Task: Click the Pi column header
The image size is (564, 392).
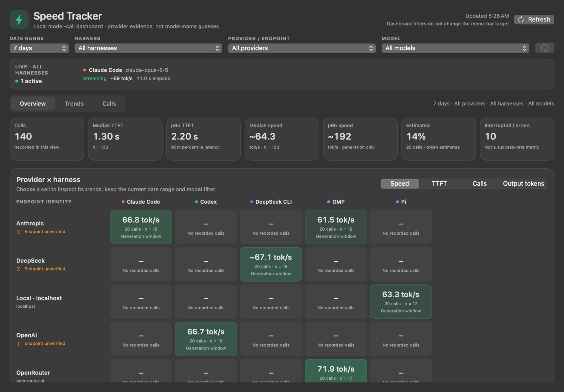Action: tap(401, 202)
